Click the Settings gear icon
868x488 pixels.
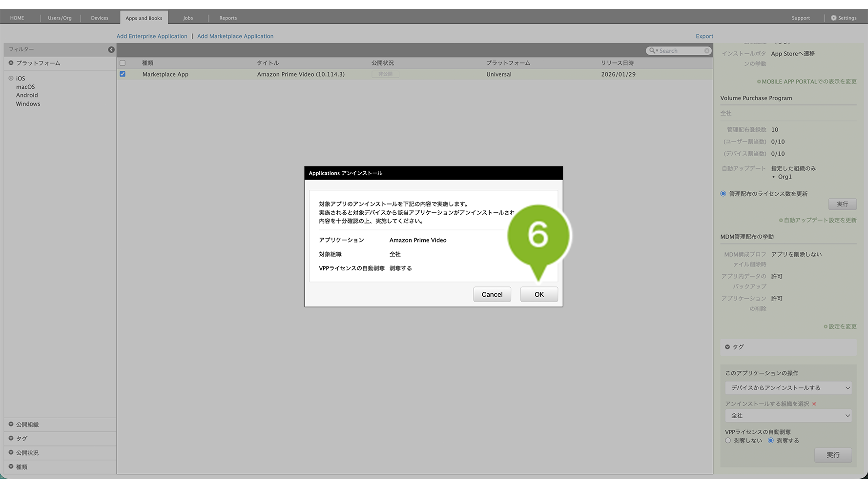(834, 18)
